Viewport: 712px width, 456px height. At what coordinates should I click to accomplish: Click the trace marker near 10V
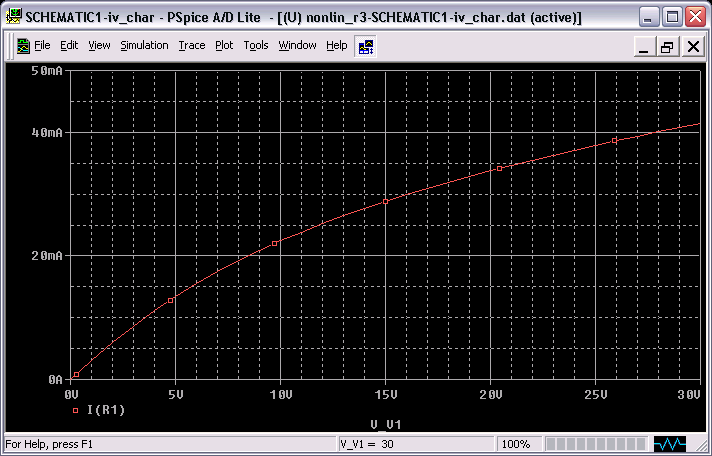click(274, 243)
